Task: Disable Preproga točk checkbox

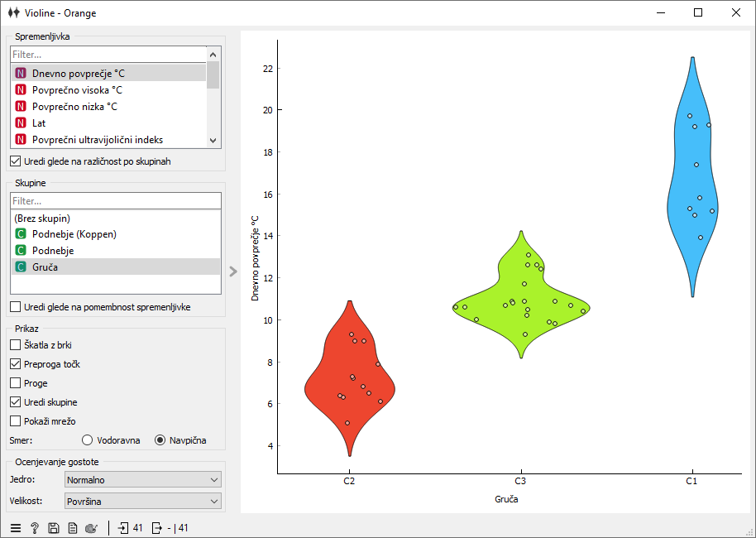Action: [x=45, y=364]
